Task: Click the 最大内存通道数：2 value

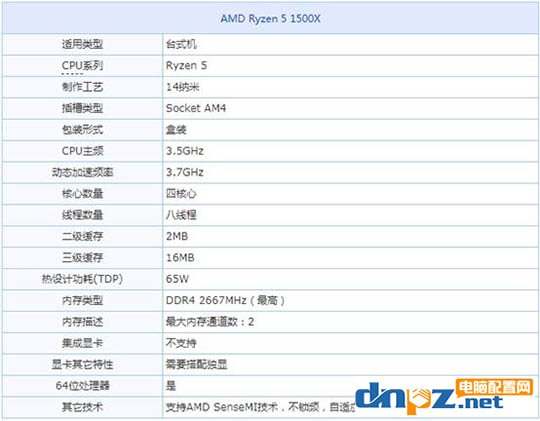Action: [x=210, y=322]
